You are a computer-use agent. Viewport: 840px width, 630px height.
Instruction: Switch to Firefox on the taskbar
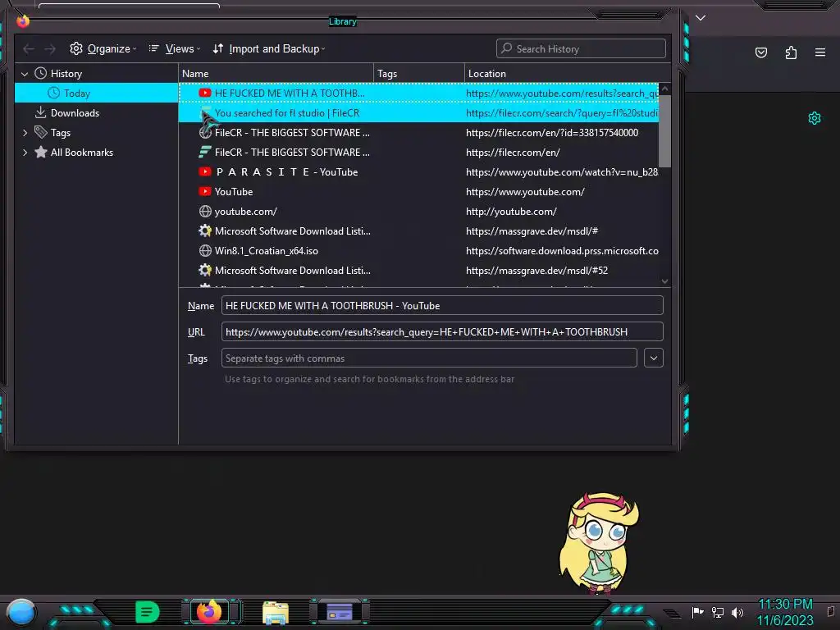tap(209, 612)
